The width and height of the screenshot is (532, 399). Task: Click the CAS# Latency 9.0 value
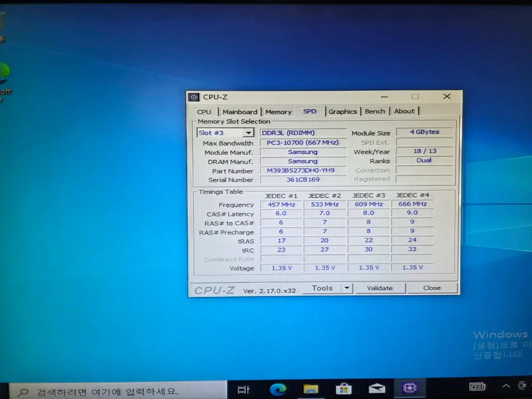click(412, 213)
